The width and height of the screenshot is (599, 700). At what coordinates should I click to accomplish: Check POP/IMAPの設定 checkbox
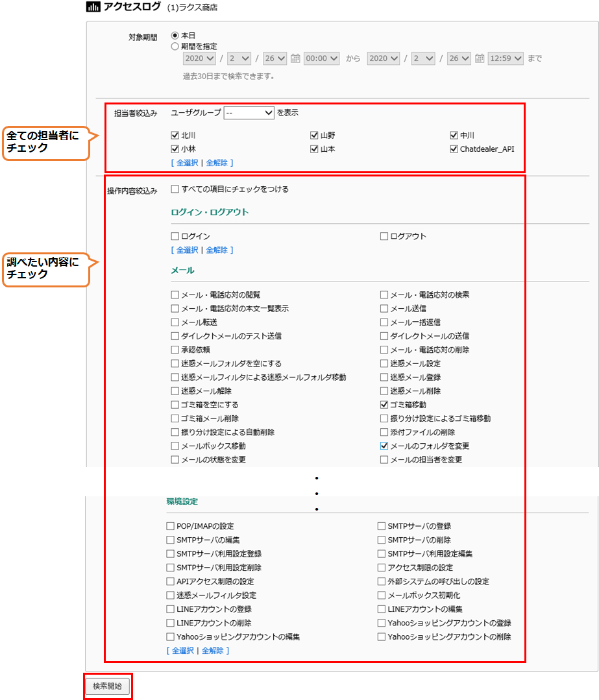170,526
